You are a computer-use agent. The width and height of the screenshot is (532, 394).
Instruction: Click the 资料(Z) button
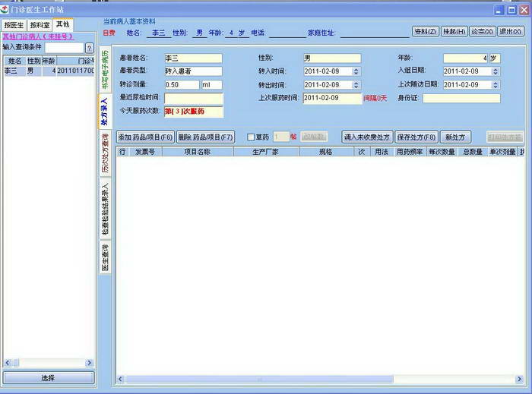tap(426, 32)
